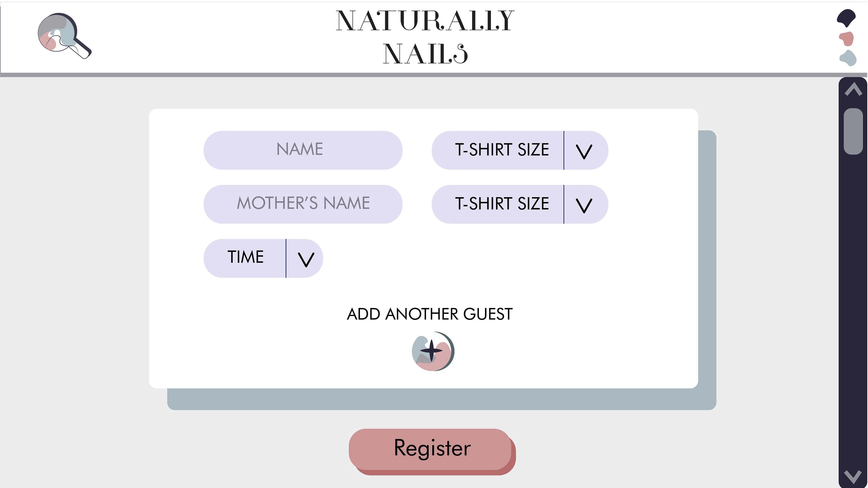Click the NAME input field

point(303,150)
